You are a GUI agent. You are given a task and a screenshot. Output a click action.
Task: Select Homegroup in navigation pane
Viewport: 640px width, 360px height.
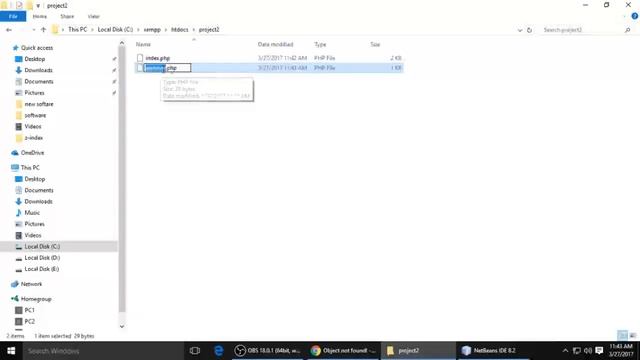pos(36,299)
